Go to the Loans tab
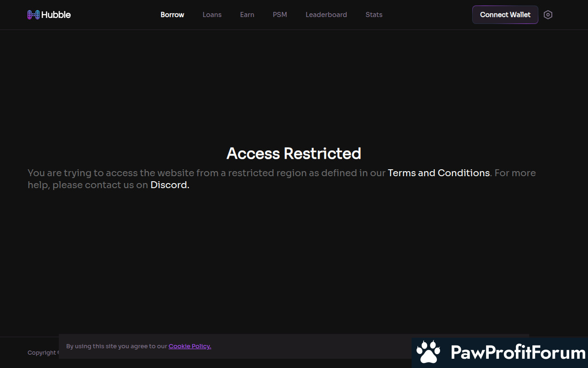Viewport: 588px width, 368px height. (212, 15)
